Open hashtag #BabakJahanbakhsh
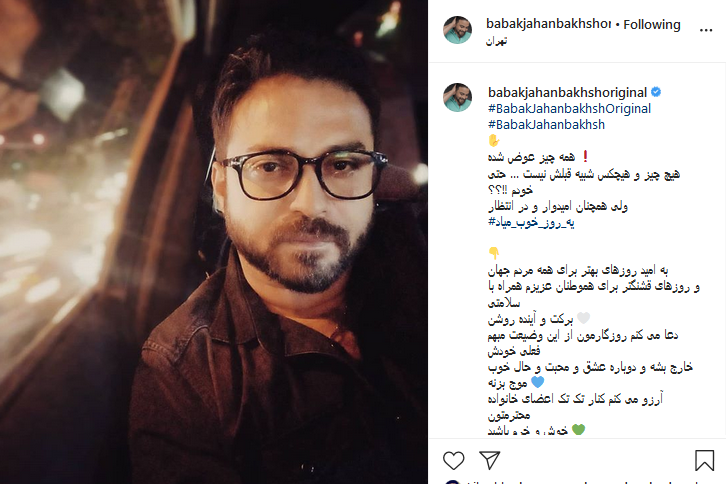 pyautogui.click(x=546, y=125)
